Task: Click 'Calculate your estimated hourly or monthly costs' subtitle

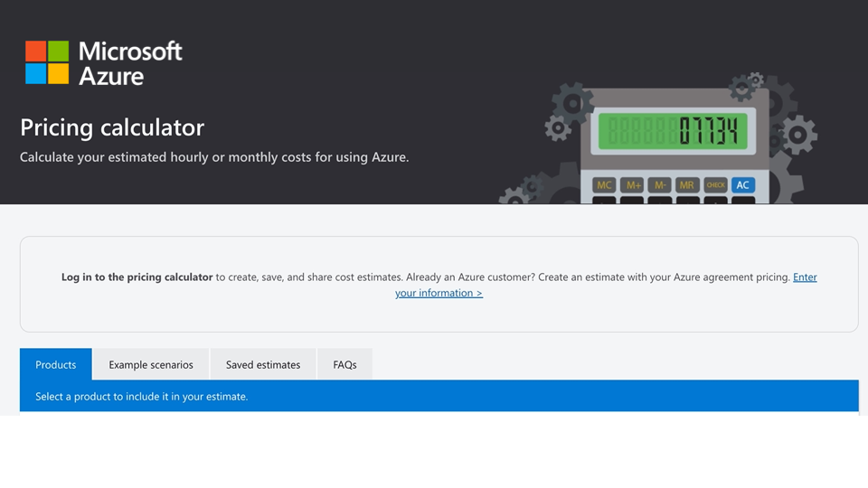Action: coord(214,157)
